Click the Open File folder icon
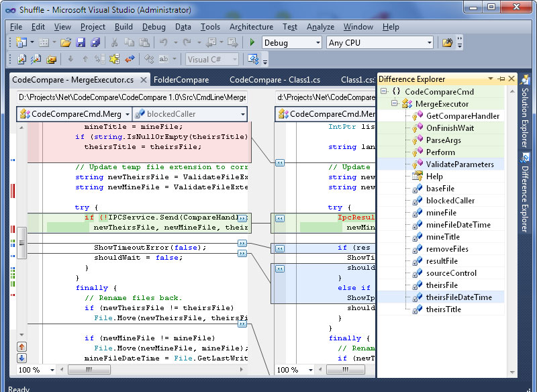Image resolution: width=537 pixels, height=392 pixels. 65,42
